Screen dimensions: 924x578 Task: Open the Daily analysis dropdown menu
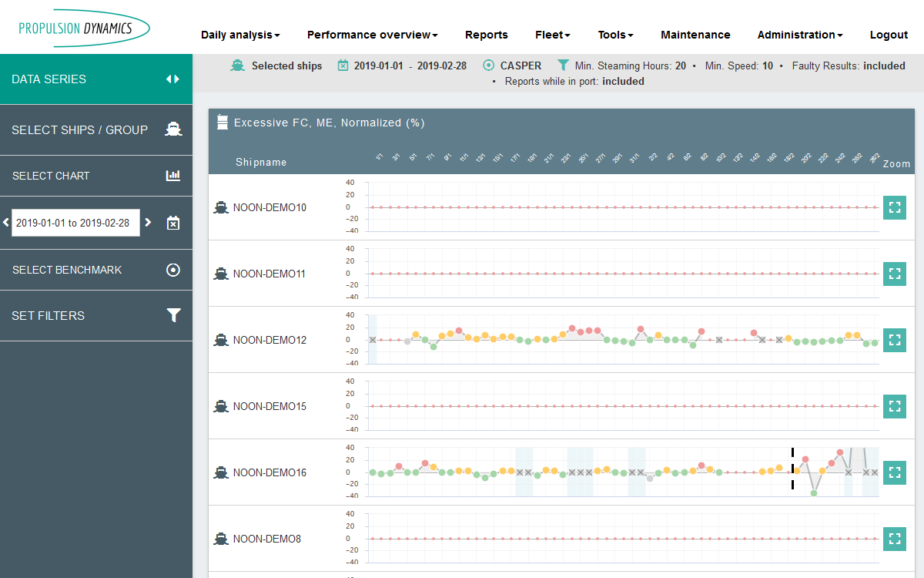point(239,35)
